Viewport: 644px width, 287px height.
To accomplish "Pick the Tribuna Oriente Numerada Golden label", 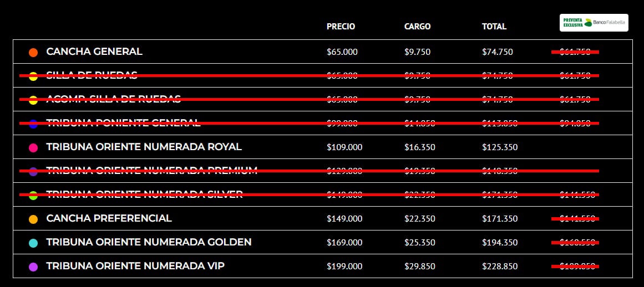I will tap(149, 242).
